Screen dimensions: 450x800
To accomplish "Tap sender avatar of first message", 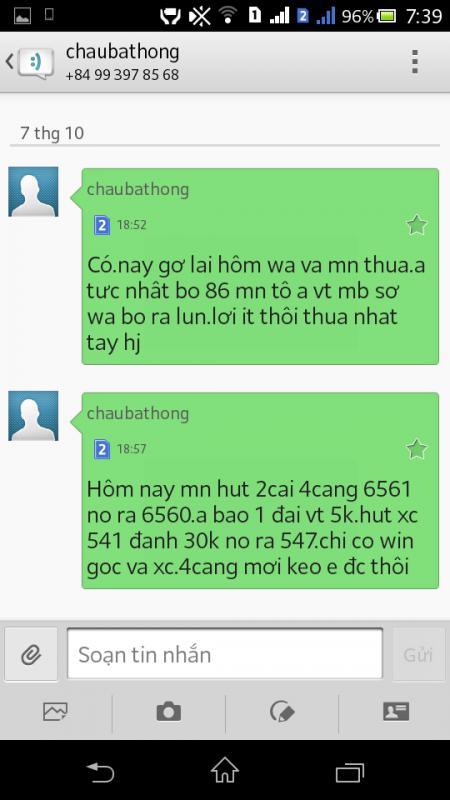I will point(33,192).
